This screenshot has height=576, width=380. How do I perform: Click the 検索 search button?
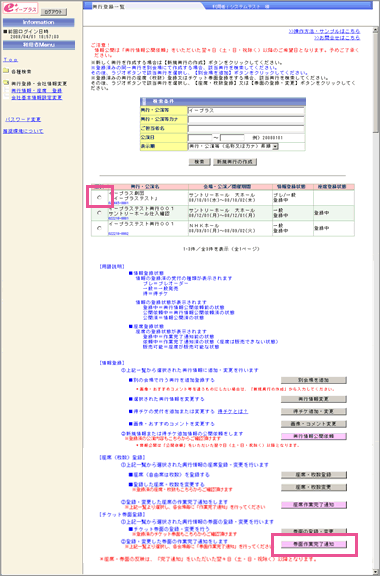point(200,162)
